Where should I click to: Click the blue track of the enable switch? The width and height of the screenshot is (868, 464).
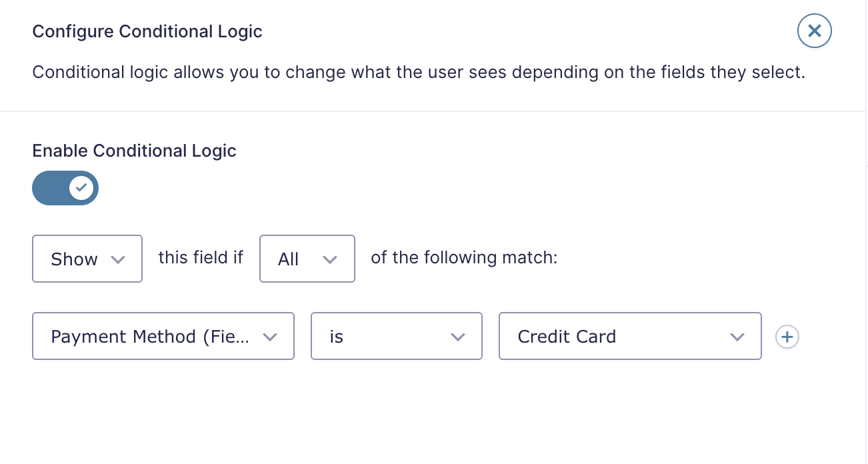click(49, 188)
